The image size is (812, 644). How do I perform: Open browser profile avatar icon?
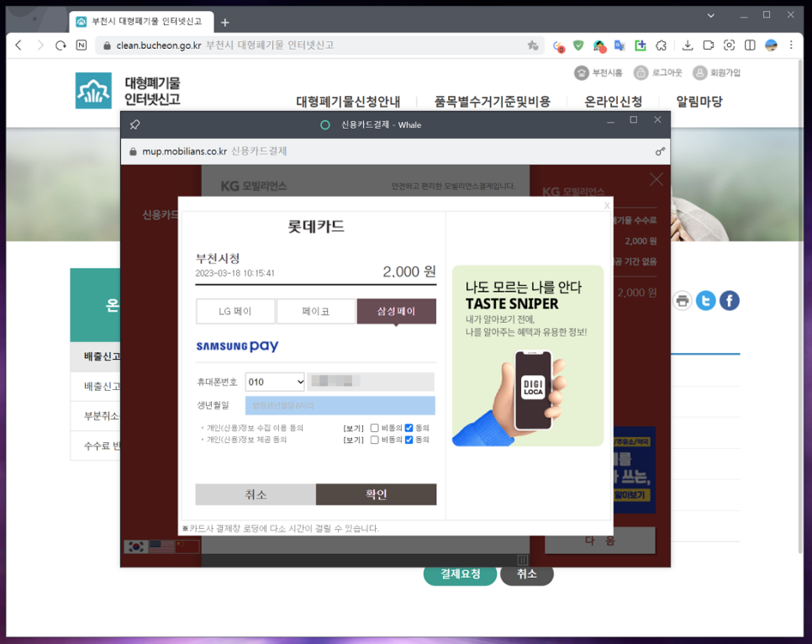pyautogui.click(x=771, y=45)
